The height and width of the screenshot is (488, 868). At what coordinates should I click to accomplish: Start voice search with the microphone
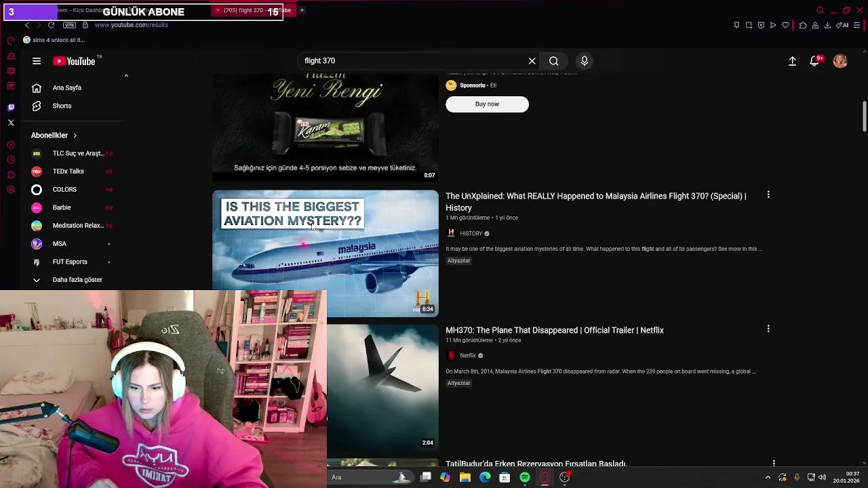point(585,61)
